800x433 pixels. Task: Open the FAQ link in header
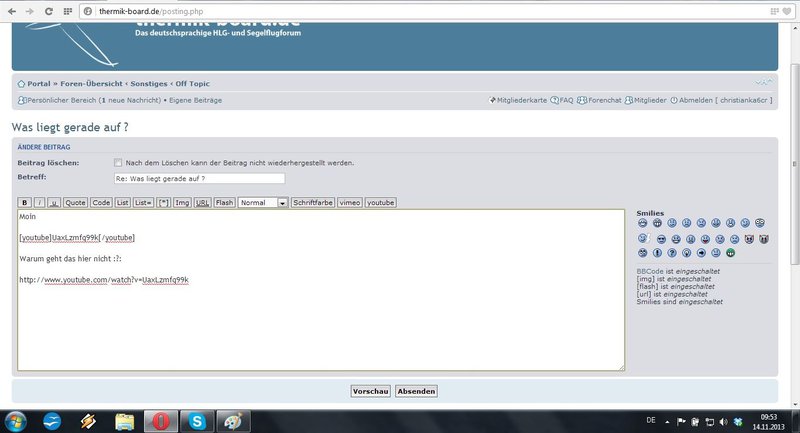[x=566, y=101]
